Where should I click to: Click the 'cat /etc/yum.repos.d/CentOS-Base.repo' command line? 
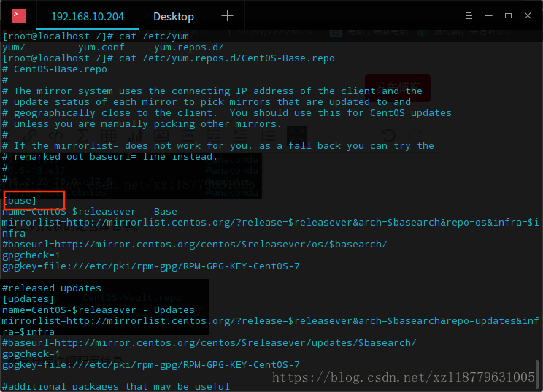point(169,58)
